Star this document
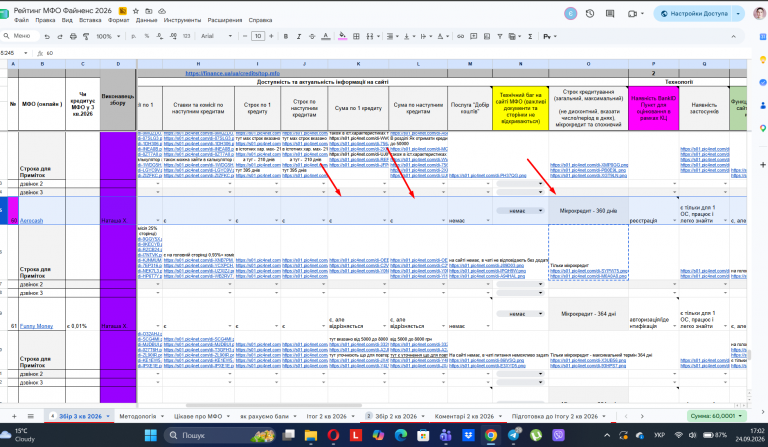The height and width of the screenshot is (447, 768). 136,11
